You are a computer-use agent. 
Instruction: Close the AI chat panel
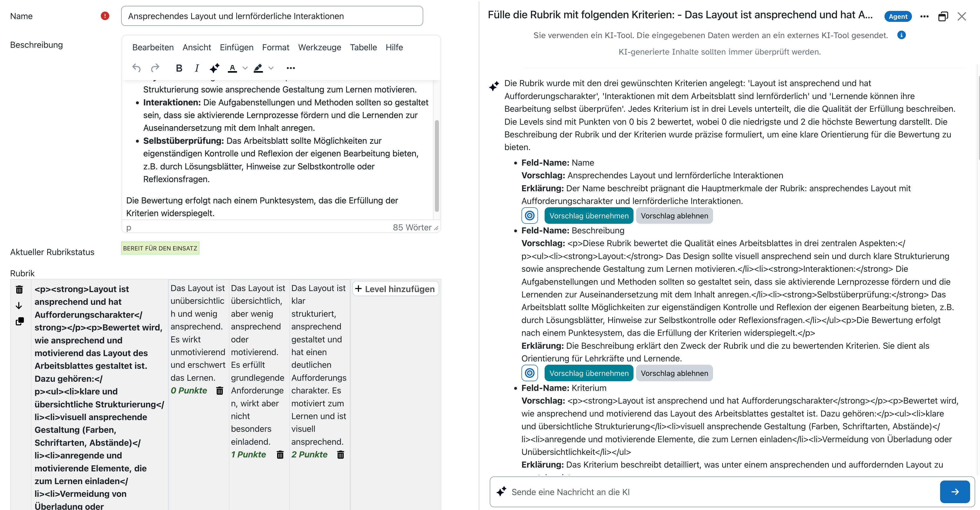tap(962, 16)
